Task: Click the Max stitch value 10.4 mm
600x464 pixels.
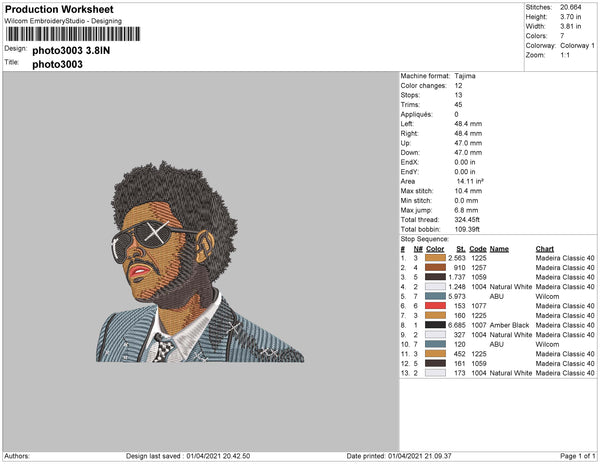Action: 468,191
